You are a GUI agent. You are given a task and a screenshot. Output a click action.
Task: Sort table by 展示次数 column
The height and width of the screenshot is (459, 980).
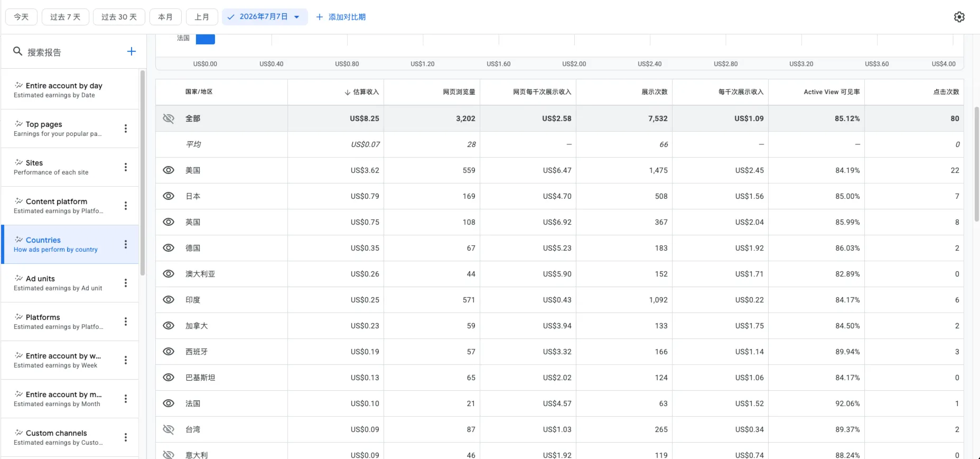pyautogui.click(x=654, y=92)
